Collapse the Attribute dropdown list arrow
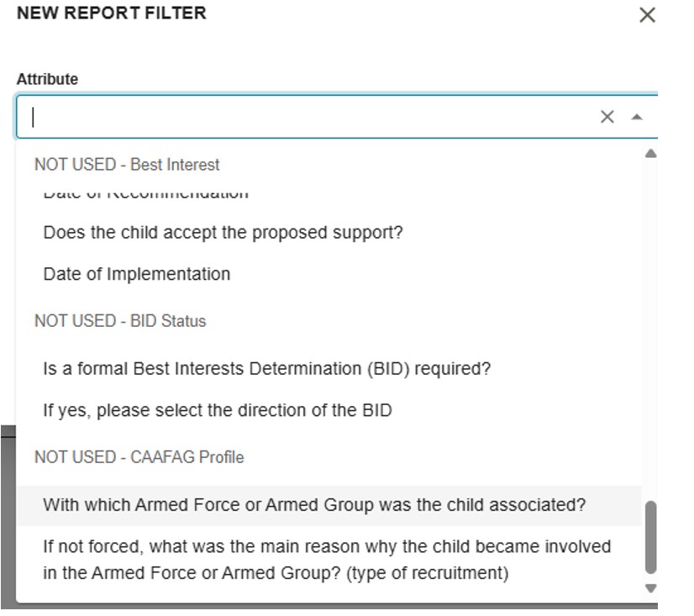This screenshot has width=694, height=616. point(637,117)
